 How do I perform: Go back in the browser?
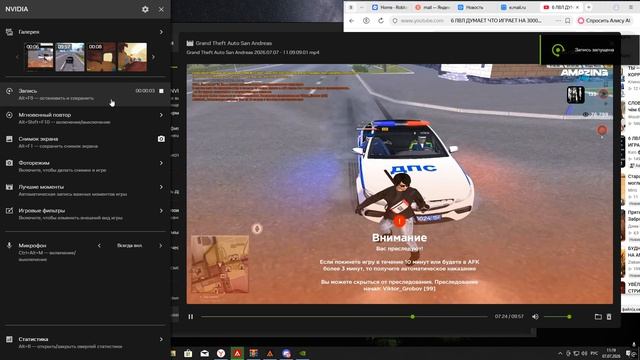coord(352,20)
